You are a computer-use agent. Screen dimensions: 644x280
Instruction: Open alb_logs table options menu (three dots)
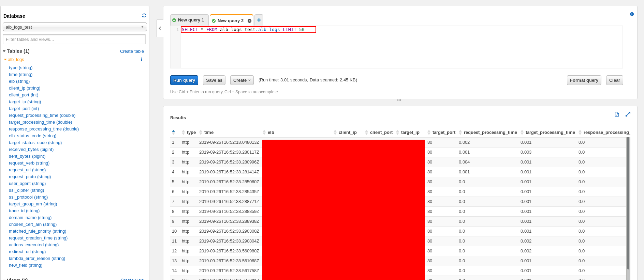pyautogui.click(x=142, y=60)
